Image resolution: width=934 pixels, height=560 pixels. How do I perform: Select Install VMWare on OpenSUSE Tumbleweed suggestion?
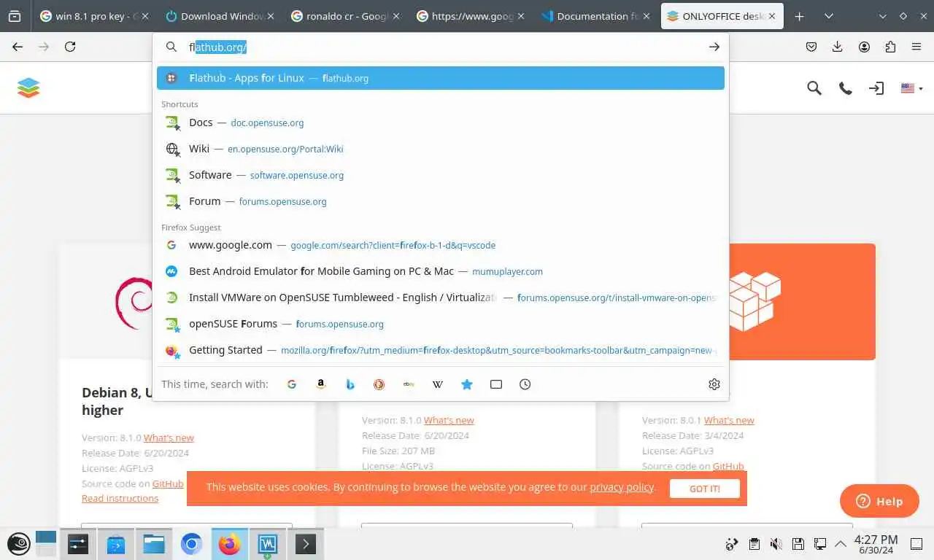click(x=441, y=297)
